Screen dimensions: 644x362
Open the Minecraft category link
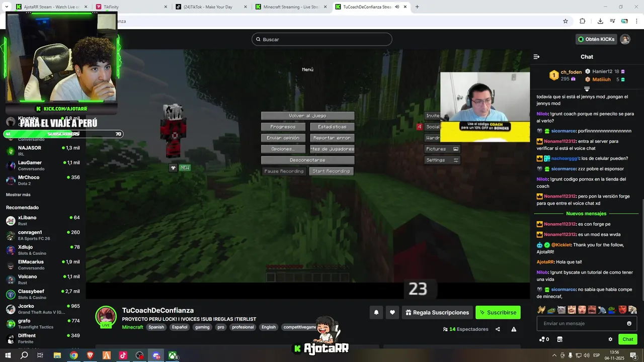tap(132, 327)
